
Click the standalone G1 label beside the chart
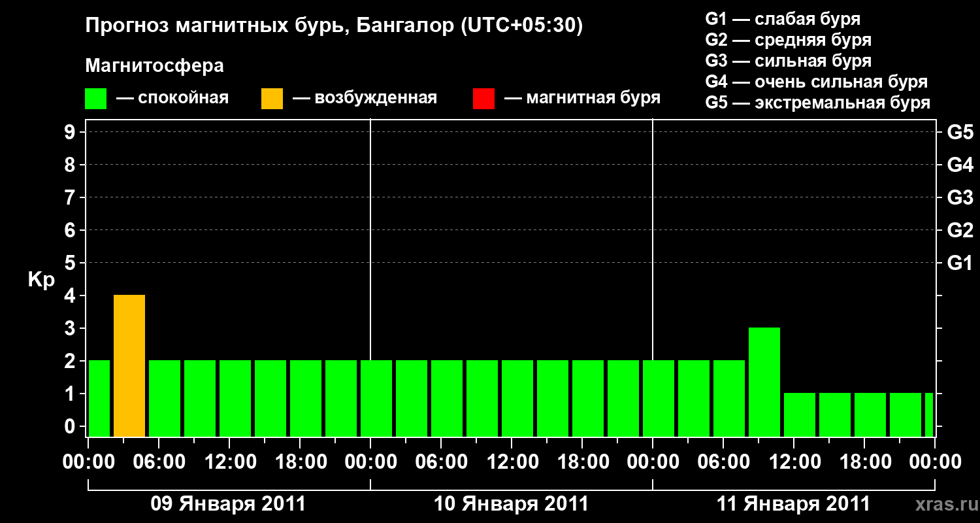click(960, 263)
